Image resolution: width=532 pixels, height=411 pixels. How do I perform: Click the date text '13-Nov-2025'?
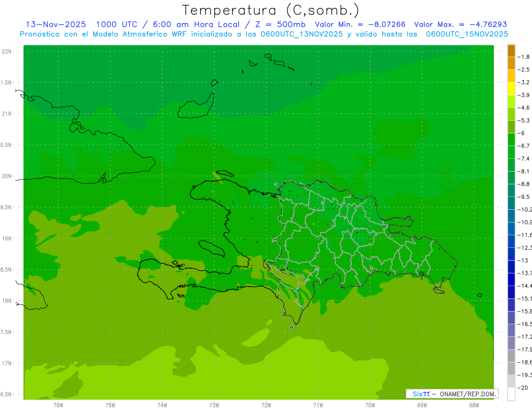point(56,24)
